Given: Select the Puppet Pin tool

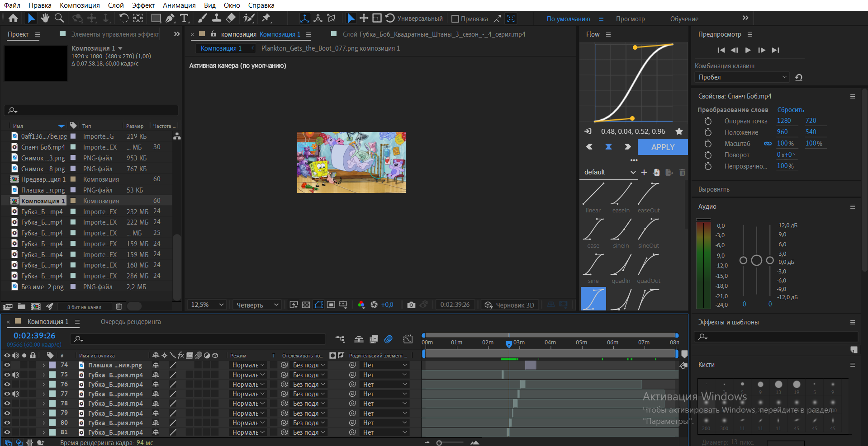Looking at the screenshot, I should [266, 18].
